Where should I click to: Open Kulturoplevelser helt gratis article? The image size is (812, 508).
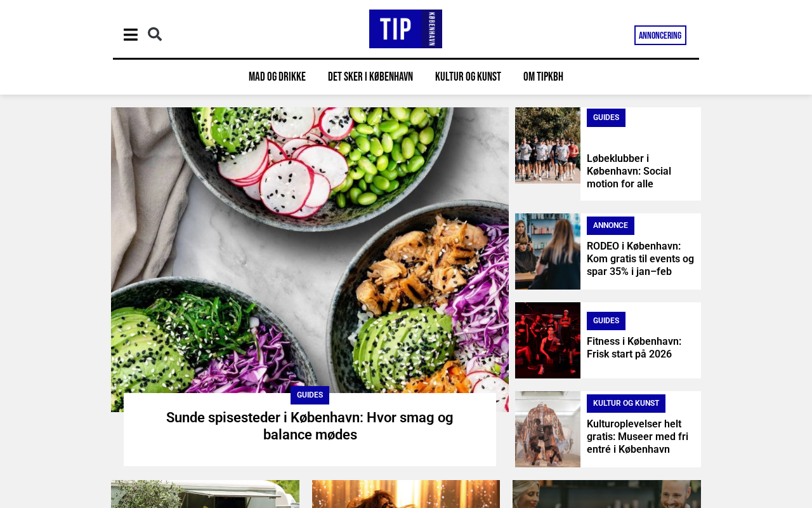pos(638,437)
